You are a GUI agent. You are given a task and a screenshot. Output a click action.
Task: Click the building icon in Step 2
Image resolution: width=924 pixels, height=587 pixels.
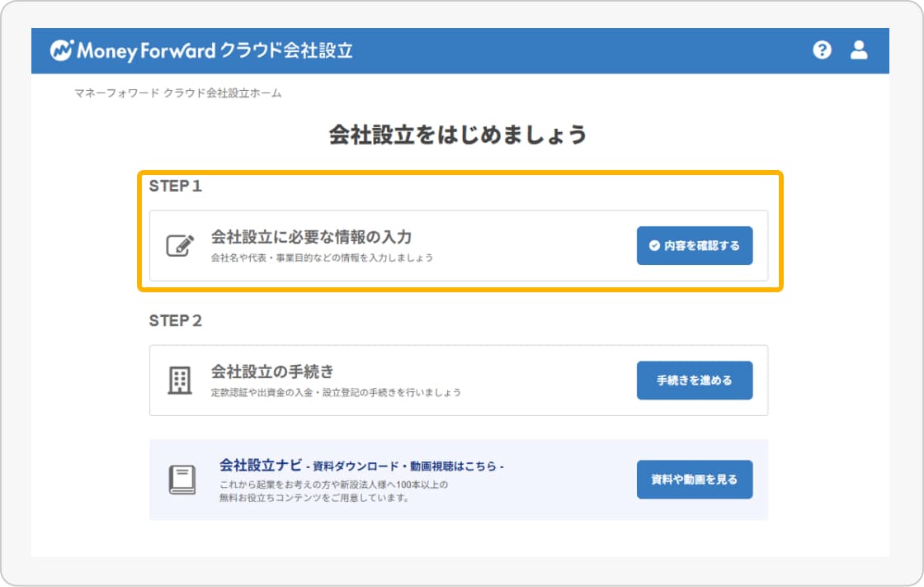(180, 381)
